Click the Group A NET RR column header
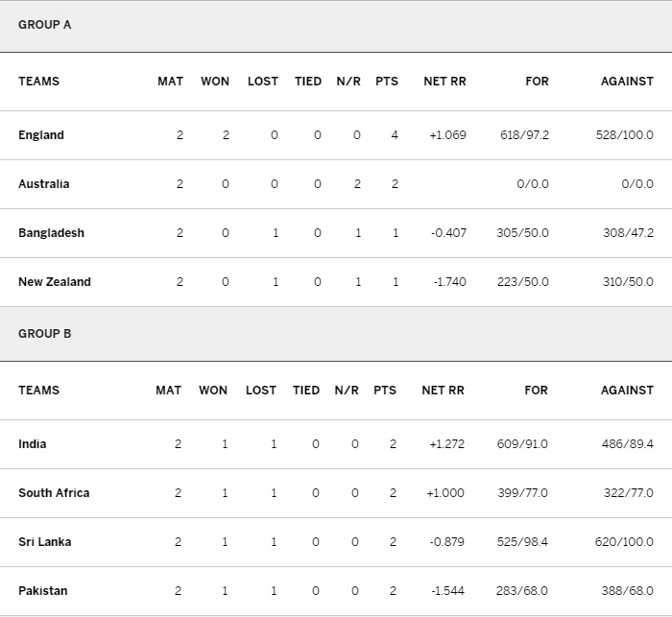The height and width of the screenshot is (617, 672). pos(444,82)
